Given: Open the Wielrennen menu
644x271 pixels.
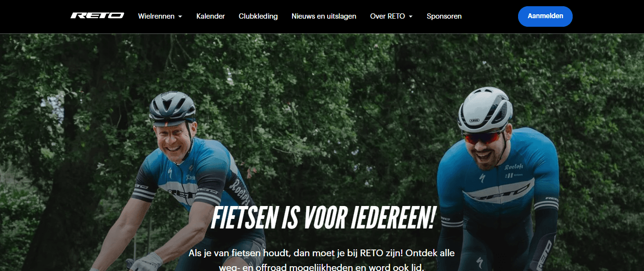Looking at the screenshot, I should tap(160, 16).
